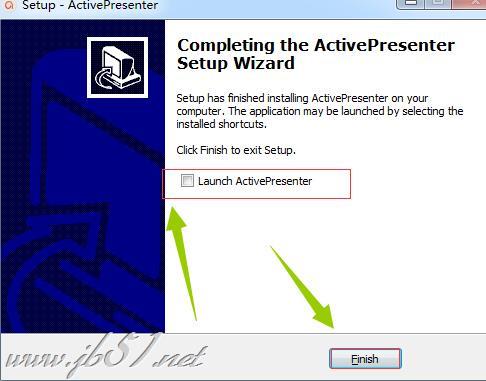Click the Setup - ActivePresenter title text
The width and height of the screenshot is (486, 381).
pyautogui.click(x=90, y=5)
